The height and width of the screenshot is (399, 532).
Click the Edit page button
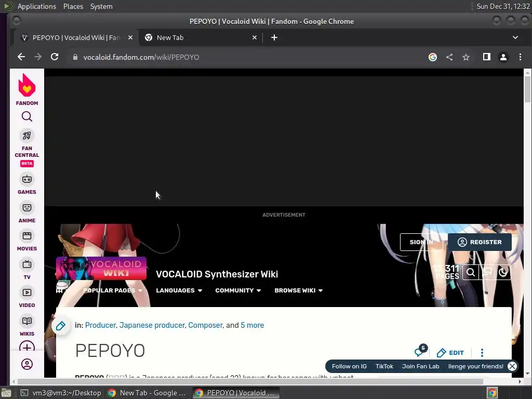click(450, 353)
